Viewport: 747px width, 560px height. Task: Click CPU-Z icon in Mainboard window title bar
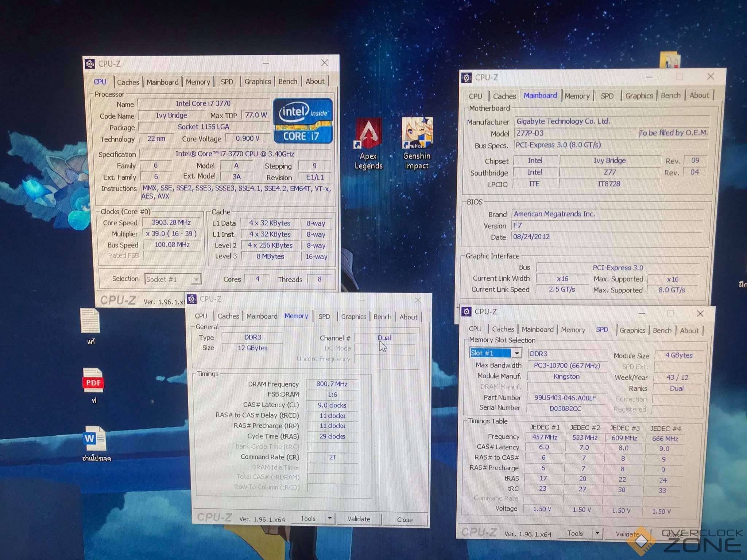(x=466, y=78)
